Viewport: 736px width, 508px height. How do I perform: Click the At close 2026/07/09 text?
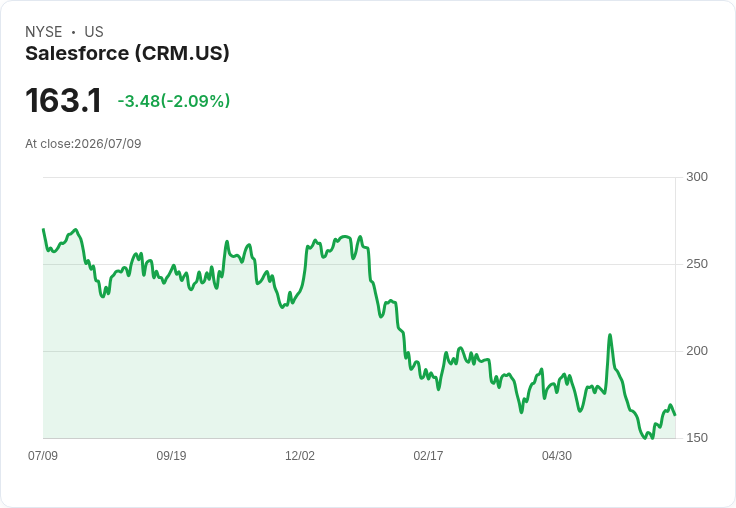[83, 144]
